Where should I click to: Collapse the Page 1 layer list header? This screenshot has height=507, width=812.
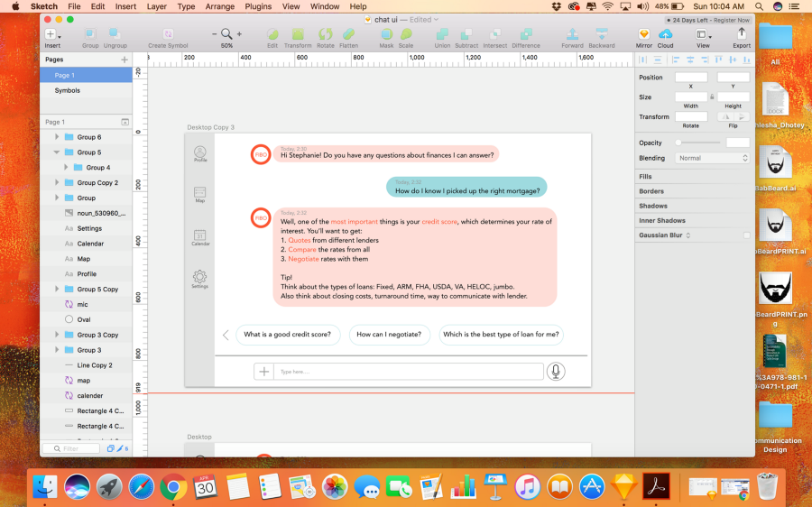point(125,122)
